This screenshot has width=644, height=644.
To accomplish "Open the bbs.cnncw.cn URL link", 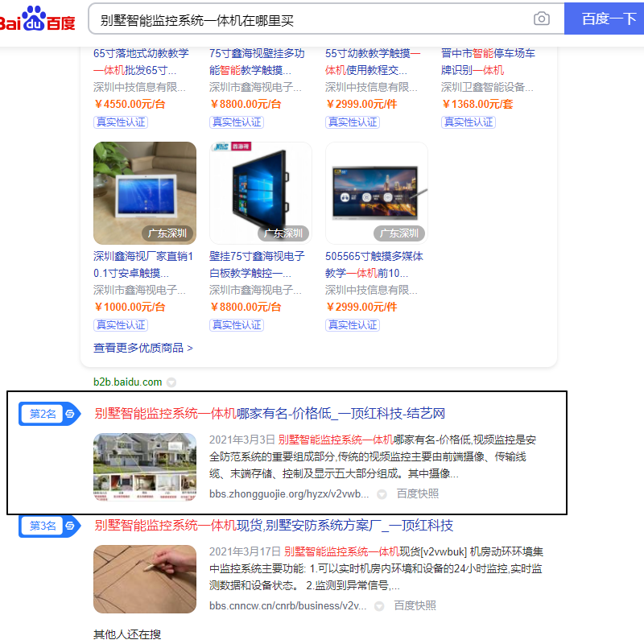I will click(x=287, y=606).
